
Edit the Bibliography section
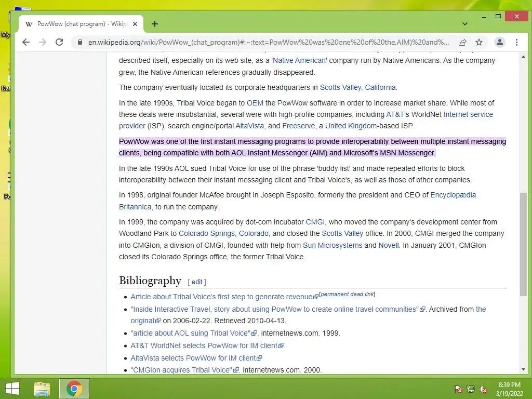point(197,282)
